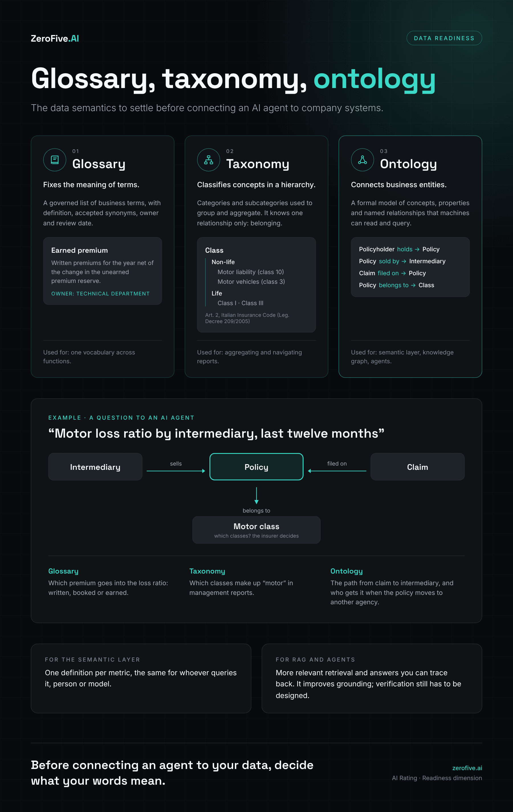Select the highlighted Policy node box
Viewport: 513px width, 812px height.
(256, 467)
